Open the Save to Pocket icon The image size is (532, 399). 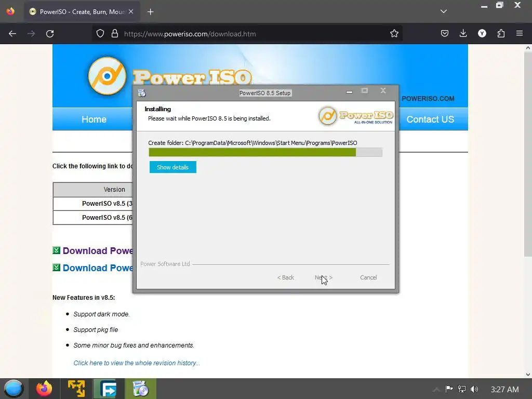(x=445, y=34)
